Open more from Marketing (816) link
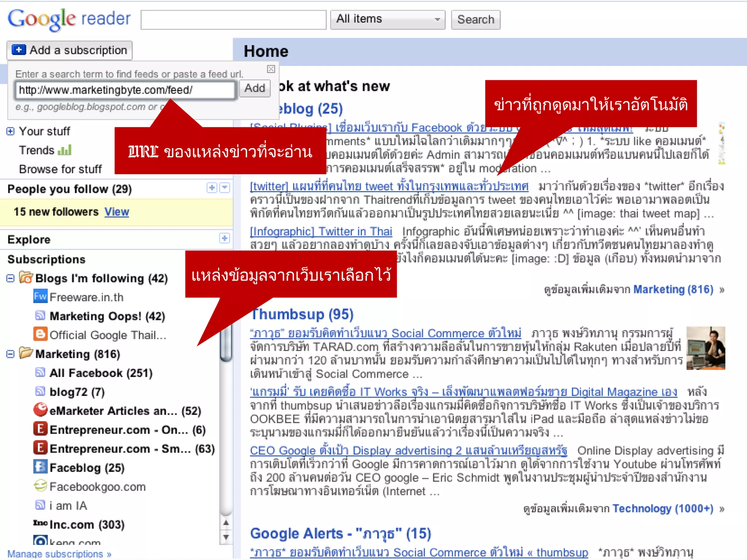This screenshot has width=747, height=560. 673,289
